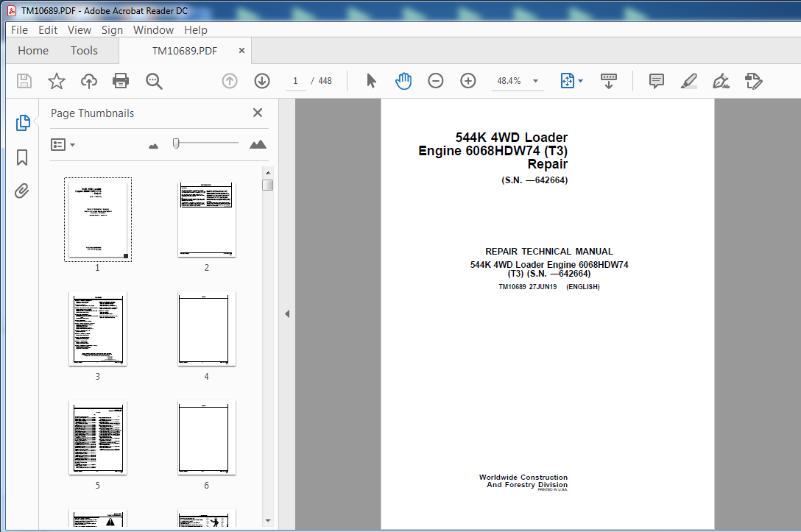Click the page number input field
This screenshot has height=532, width=801.
295,81
